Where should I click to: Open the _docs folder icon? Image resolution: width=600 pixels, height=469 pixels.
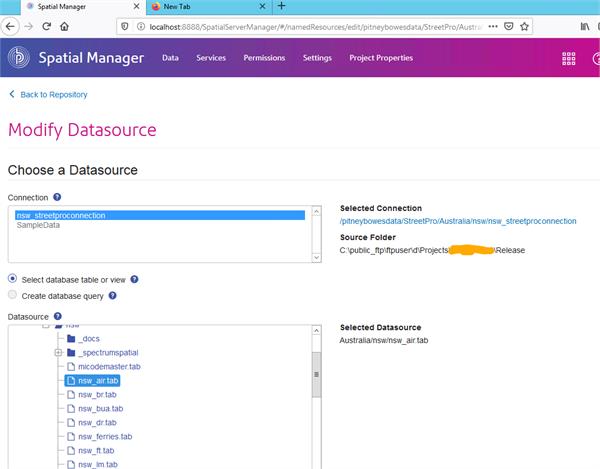[x=71, y=339]
